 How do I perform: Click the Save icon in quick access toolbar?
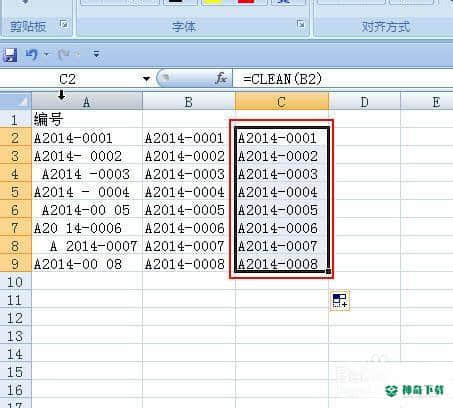[x=10, y=55]
